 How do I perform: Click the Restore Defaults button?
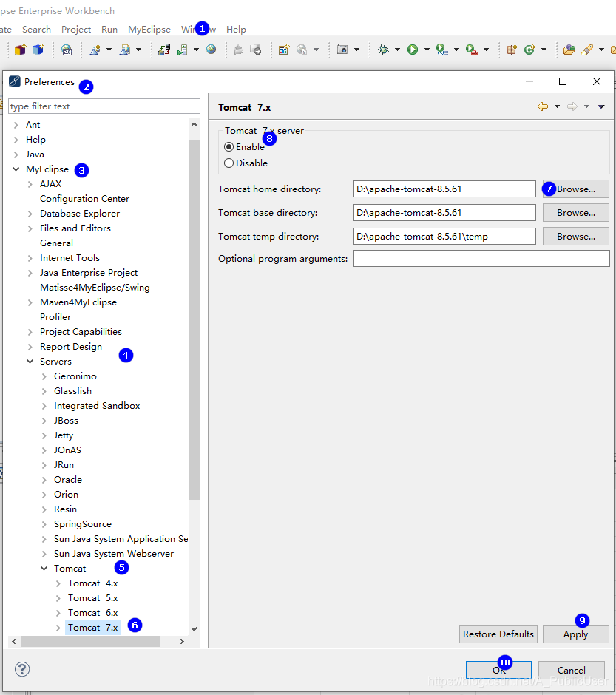pos(498,634)
